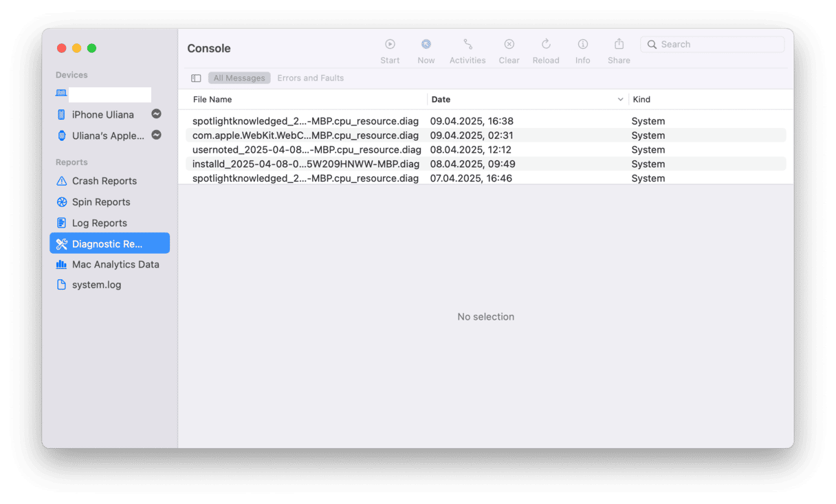Select spotlightknowledged report dated 07.04.2025

coord(485,178)
